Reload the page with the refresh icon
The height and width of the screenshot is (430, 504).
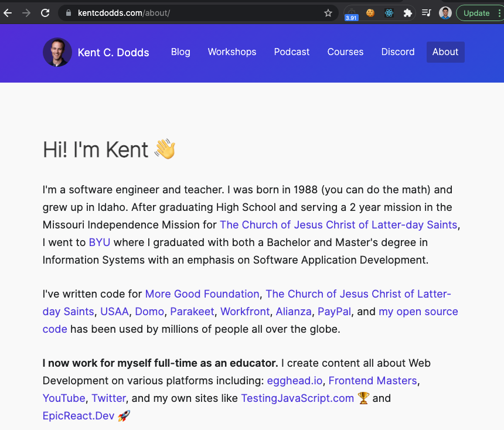pos(45,13)
